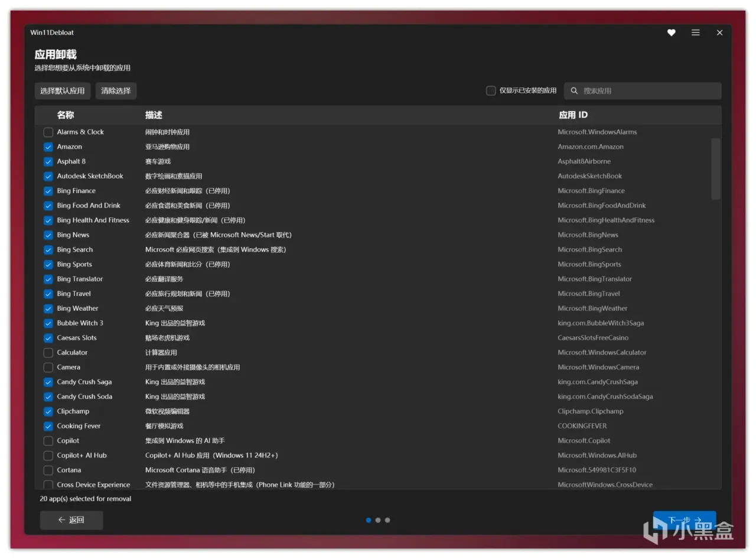Screen dimensions: 756x559
Task: Select the second page indicator dot
Action: point(378,520)
